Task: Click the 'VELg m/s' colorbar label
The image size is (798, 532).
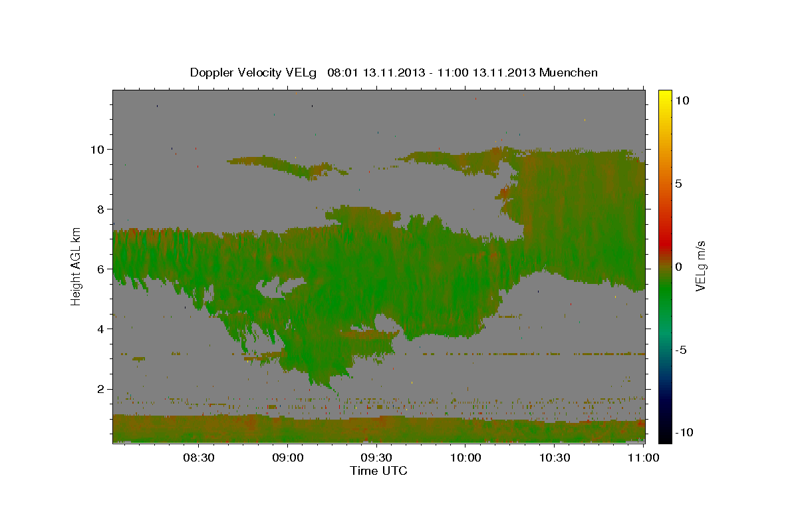Action: (x=701, y=265)
